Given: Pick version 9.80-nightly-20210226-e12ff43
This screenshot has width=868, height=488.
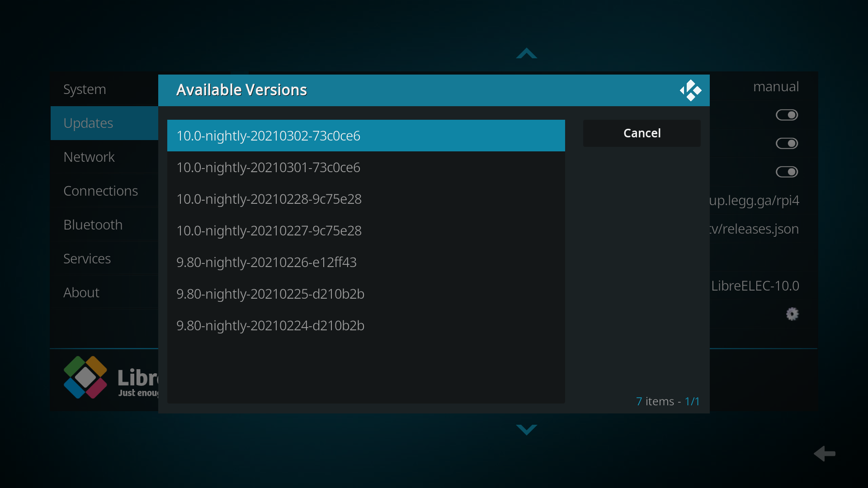Looking at the screenshot, I should 366,262.
